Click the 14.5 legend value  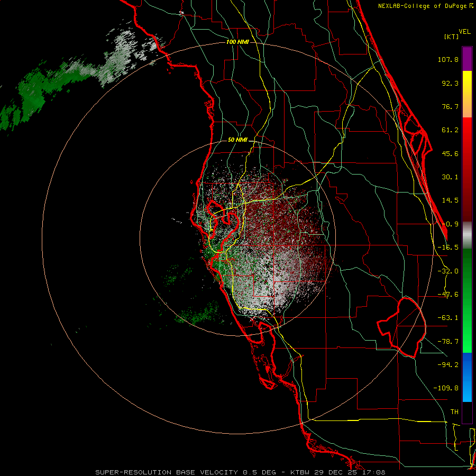click(x=450, y=200)
